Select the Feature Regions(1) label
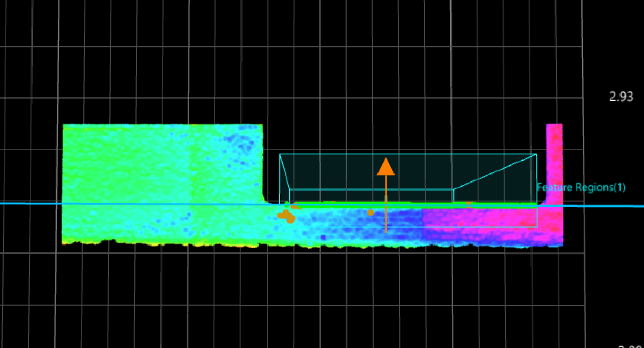The width and height of the screenshot is (644, 348). pyautogui.click(x=581, y=187)
